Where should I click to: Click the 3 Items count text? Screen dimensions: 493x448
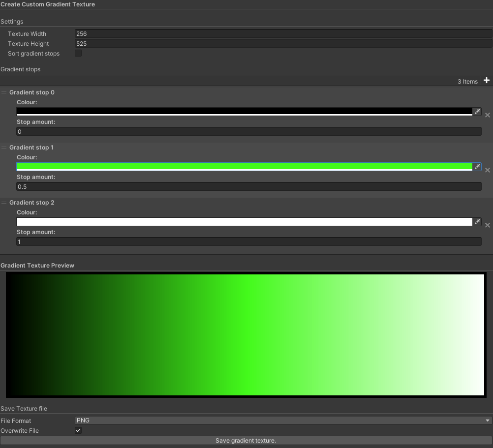(467, 81)
